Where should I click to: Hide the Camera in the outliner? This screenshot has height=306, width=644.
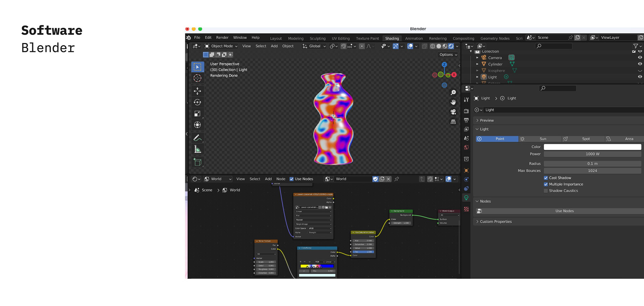click(x=640, y=57)
